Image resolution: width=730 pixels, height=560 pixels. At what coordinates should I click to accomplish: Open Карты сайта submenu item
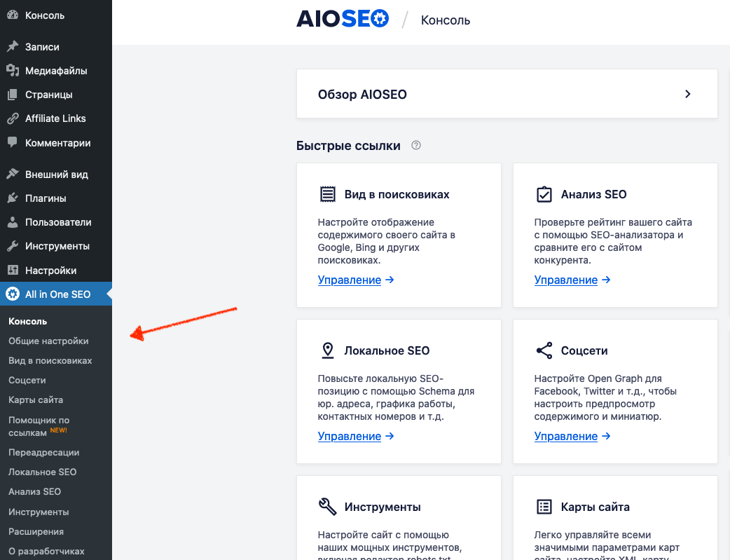pos(36,399)
